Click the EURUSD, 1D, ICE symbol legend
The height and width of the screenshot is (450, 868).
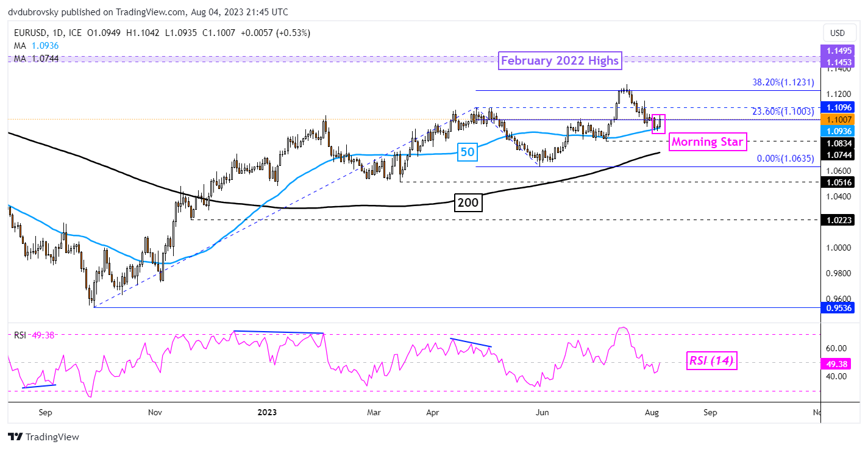(x=46, y=33)
